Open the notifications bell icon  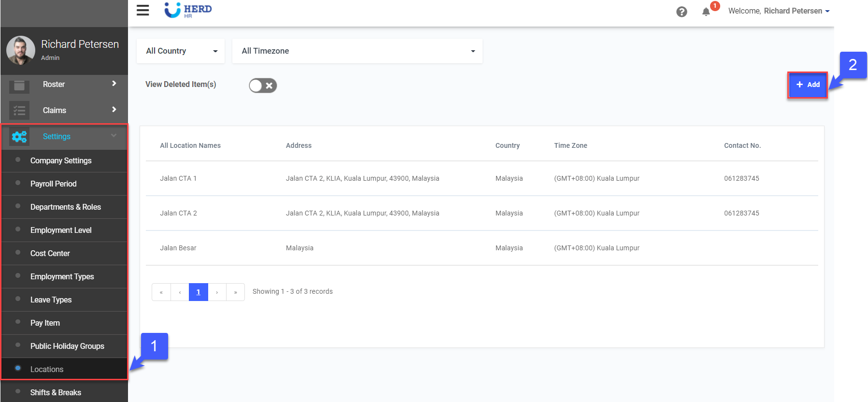706,12
